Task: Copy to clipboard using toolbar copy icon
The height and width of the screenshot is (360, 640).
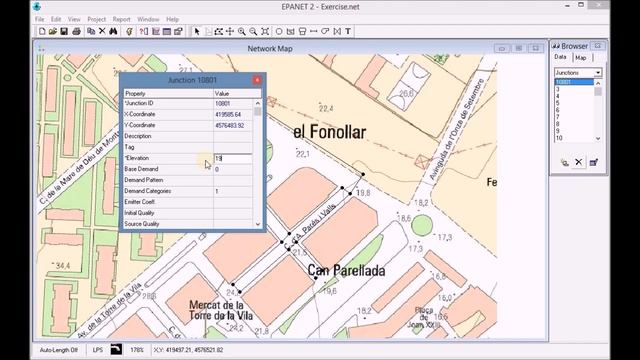Action: pyautogui.click(x=91, y=31)
